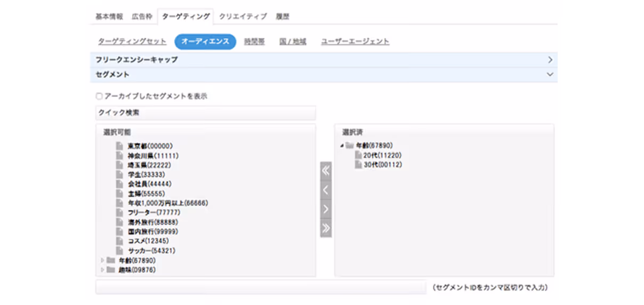Select the 年収1,000万円以上(66666) file icon
The width and height of the screenshot is (644, 305).
pyautogui.click(x=120, y=203)
